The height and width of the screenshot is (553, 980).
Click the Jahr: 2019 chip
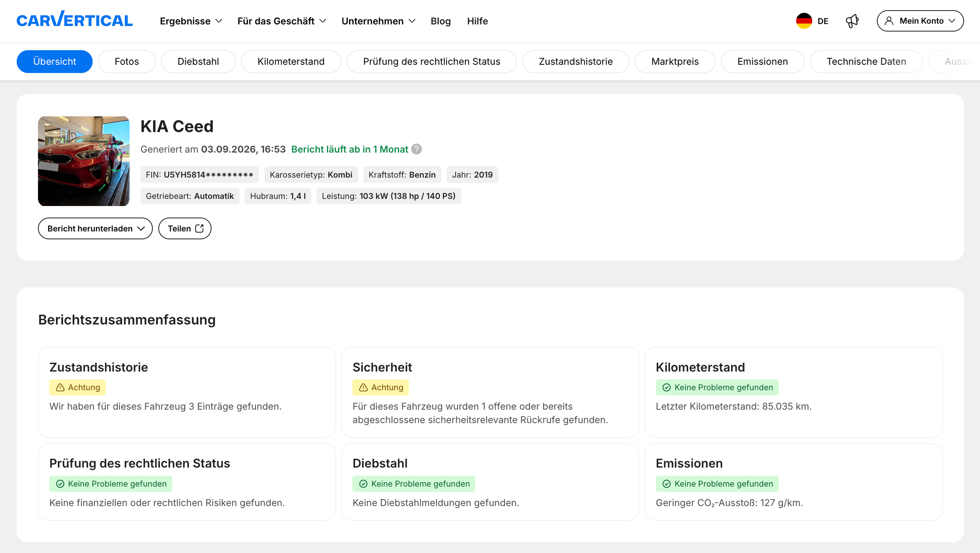472,174
